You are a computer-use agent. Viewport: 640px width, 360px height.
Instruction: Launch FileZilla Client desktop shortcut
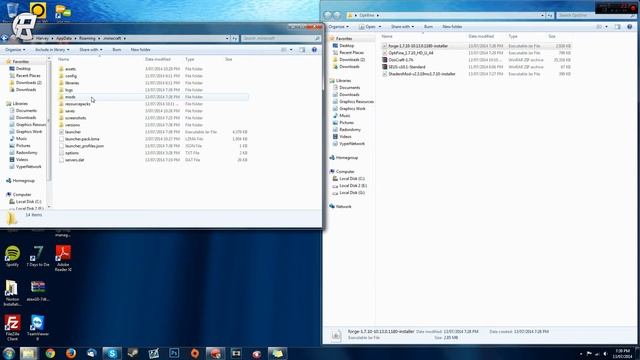coord(12,328)
